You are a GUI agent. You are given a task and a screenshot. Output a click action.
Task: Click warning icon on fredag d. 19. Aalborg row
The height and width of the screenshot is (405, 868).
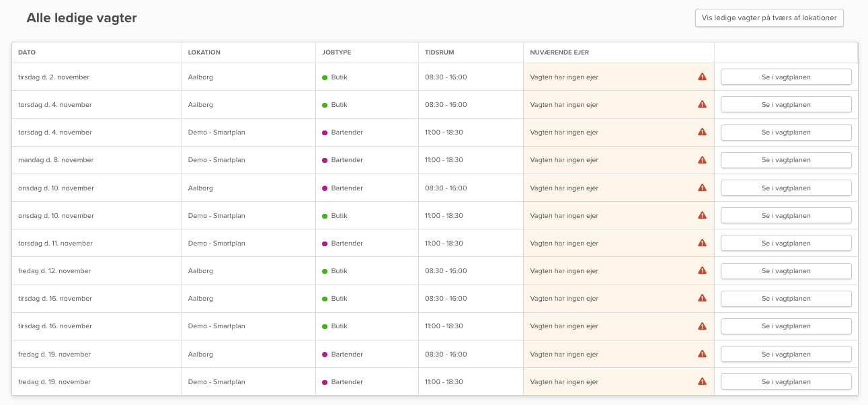[702, 354]
